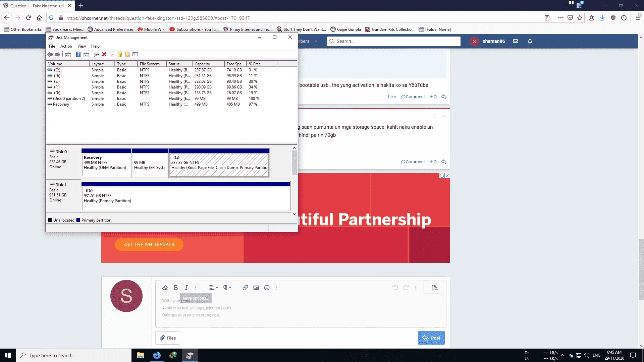Open the shaman86 user account menu
The image size is (644, 362).
click(487, 41)
